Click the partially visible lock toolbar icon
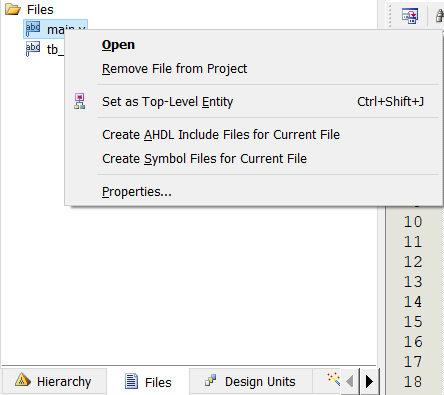 click(440, 16)
